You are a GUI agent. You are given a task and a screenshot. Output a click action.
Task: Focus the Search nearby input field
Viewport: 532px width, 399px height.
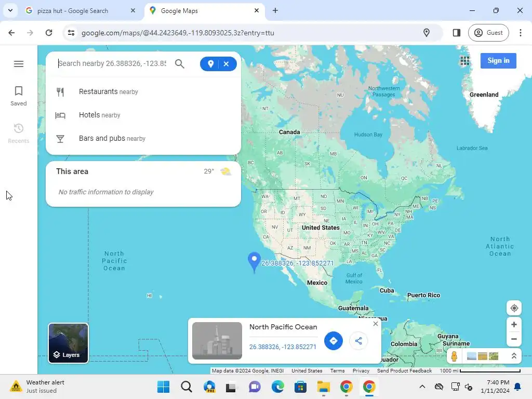[112, 63]
